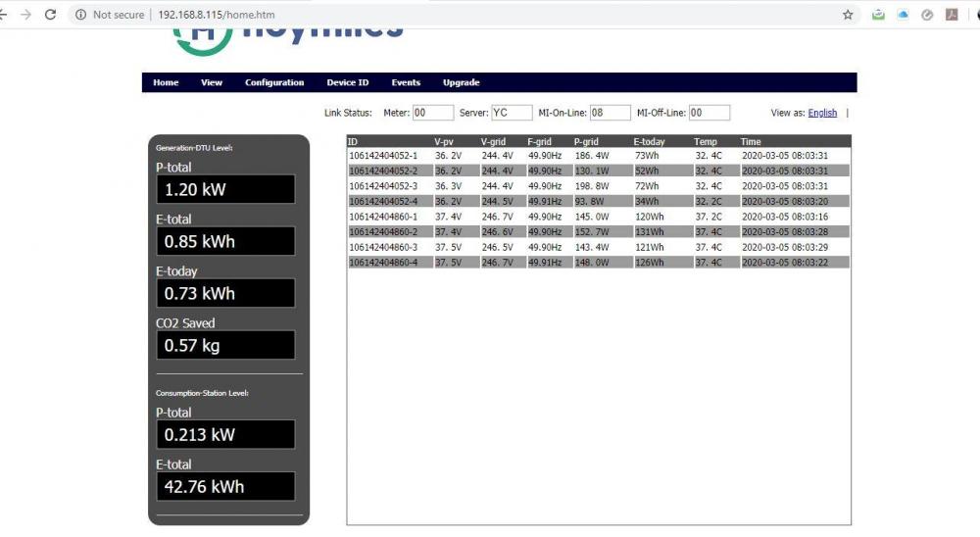This screenshot has height=537, width=980.
Task: Click Consumption E-total value 42.76 kWh
Action: (225, 486)
